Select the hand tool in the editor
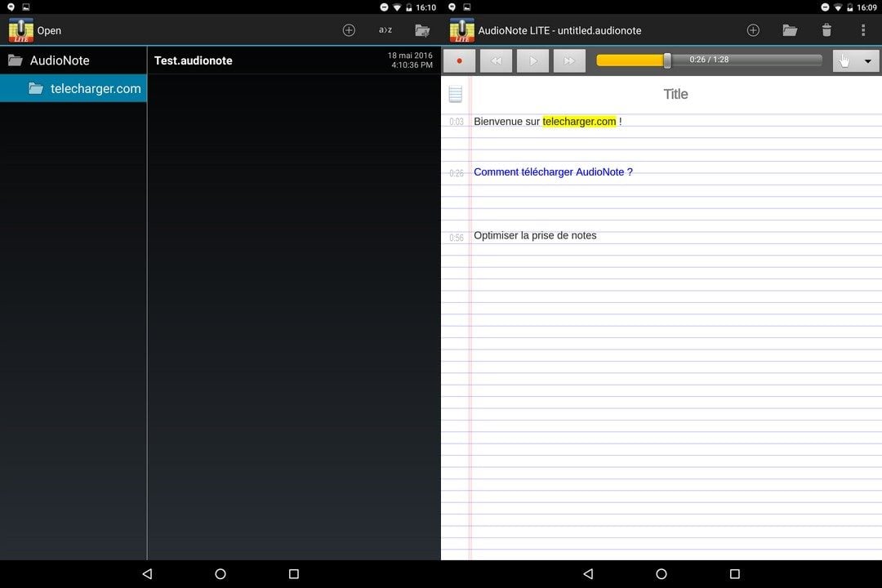882x588 pixels. (x=844, y=60)
